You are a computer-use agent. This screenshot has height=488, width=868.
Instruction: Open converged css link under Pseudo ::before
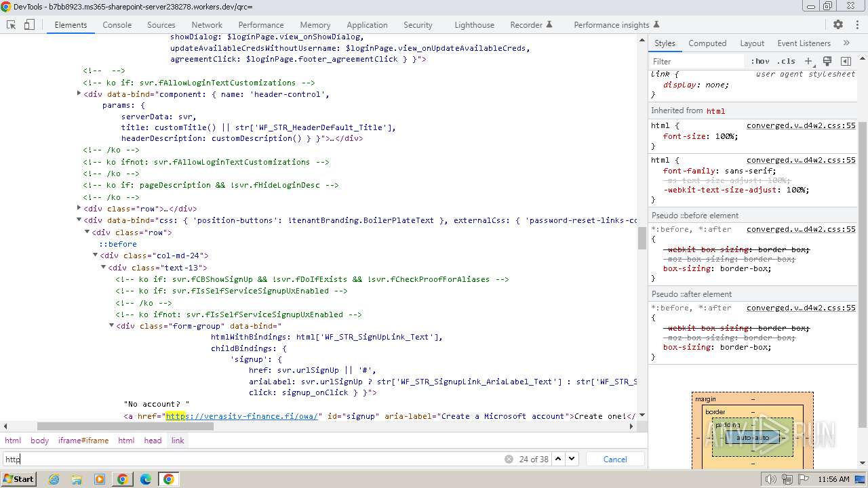[801, 229]
